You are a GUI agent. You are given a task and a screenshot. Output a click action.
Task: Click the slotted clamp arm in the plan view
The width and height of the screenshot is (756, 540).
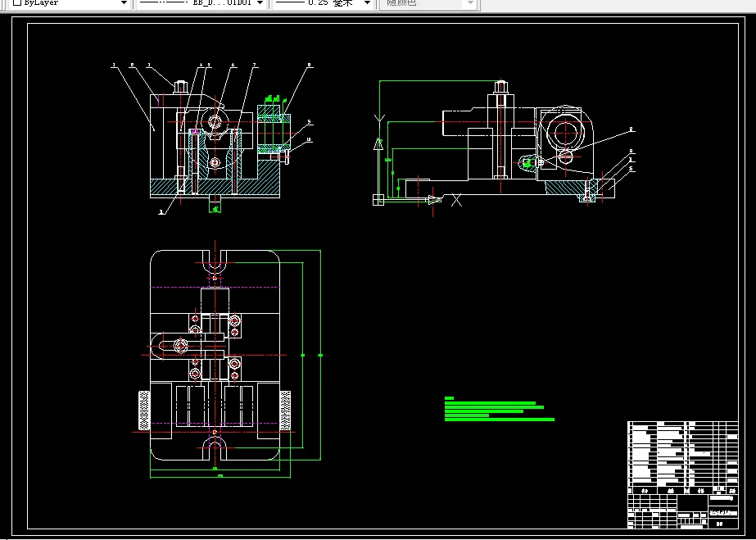pyautogui.click(x=172, y=346)
